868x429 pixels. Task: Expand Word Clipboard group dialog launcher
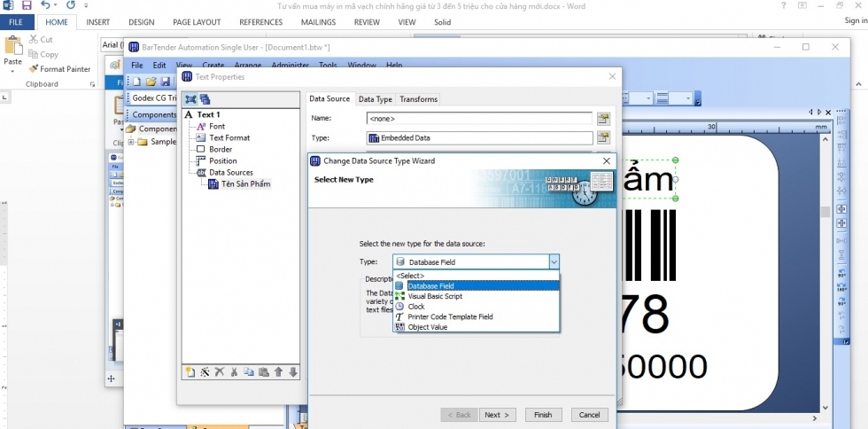92,84
